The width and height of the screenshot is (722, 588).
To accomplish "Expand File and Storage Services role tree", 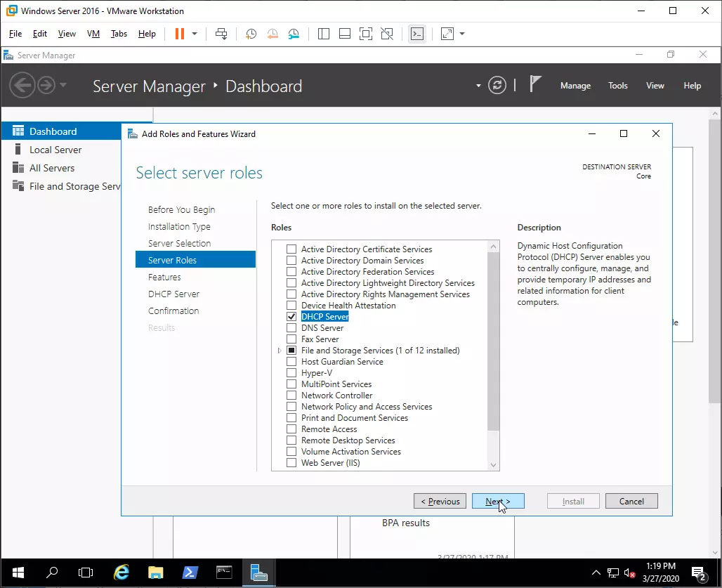I will tap(279, 351).
